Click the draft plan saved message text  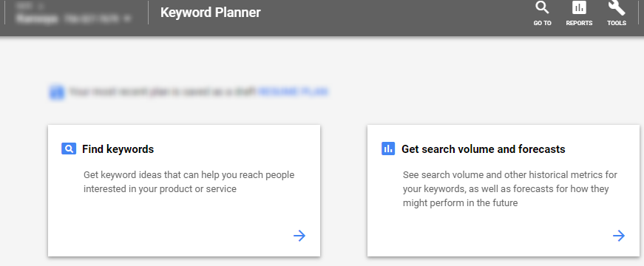(162, 92)
